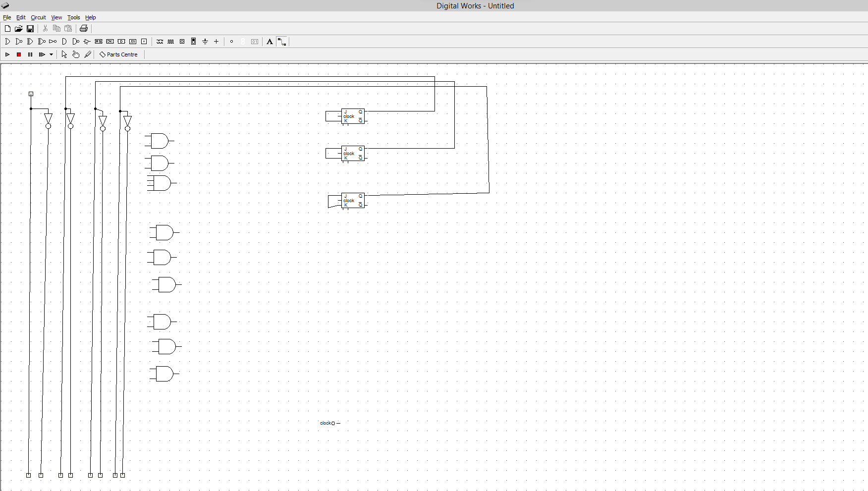
Task: Stop the running simulation
Action: click(19, 55)
